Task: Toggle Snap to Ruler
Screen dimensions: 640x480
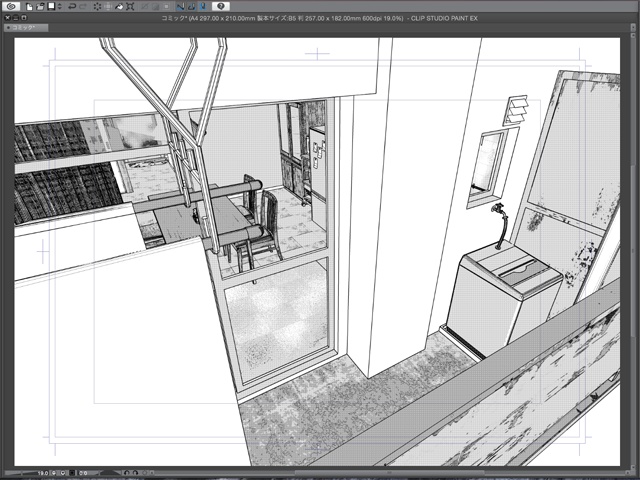Action: (x=180, y=7)
